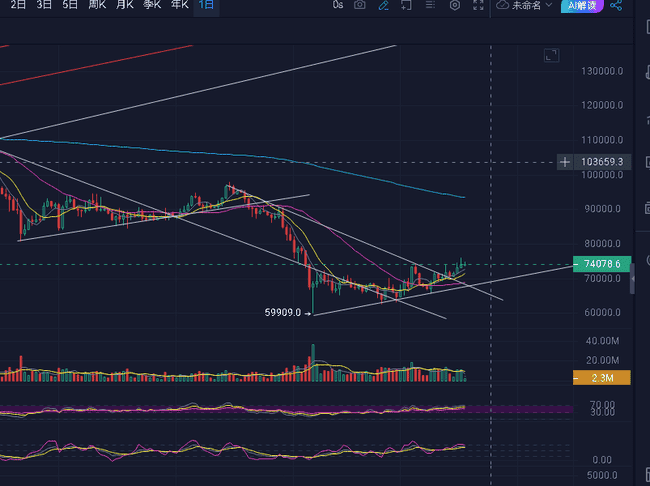650x486 pixels.
Task: Click the plus icon beside 103659.3
Action: 566,161
